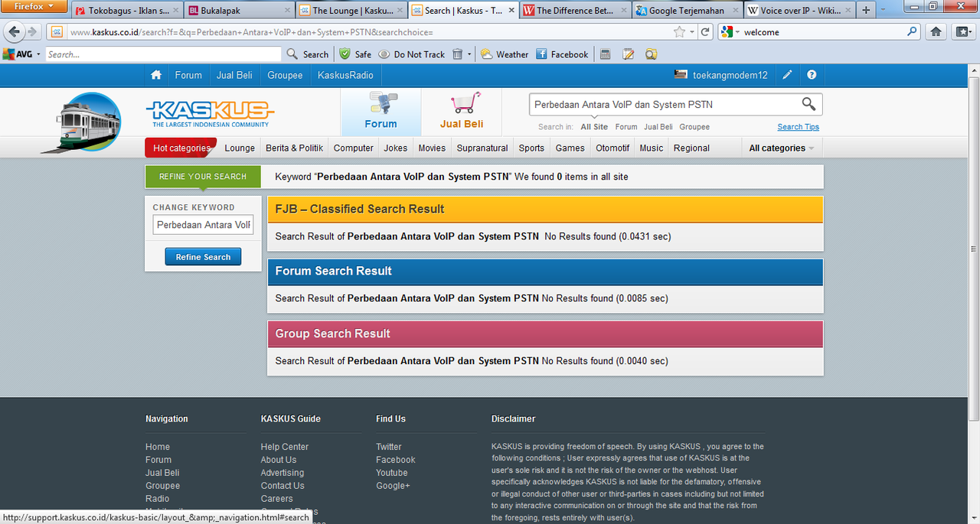The width and height of the screenshot is (980, 524).
Task: Click the Change Keyword input field
Action: [203, 225]
